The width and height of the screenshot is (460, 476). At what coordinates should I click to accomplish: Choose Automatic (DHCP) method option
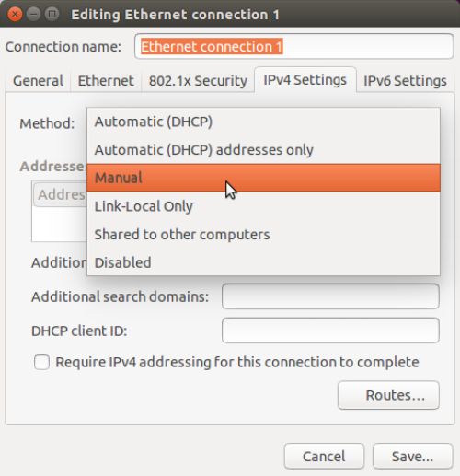click(263, 122)
